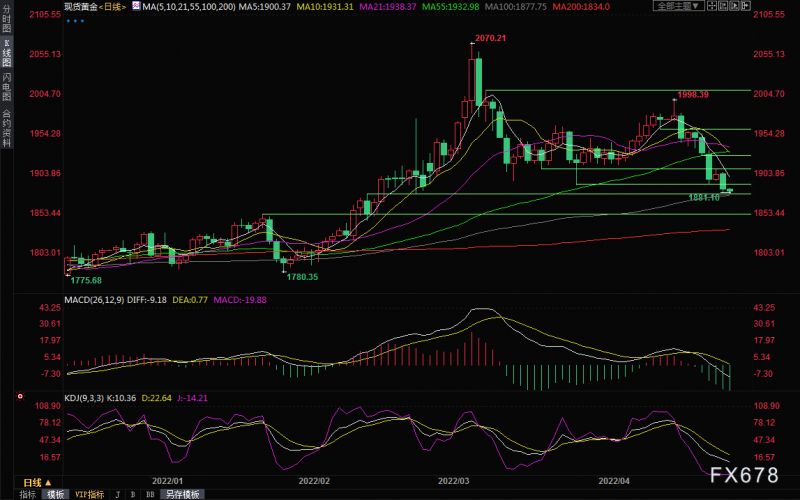Select the 模板 tab at bottom
This screenshot has height=500, width=800.
tap(55, 494)
